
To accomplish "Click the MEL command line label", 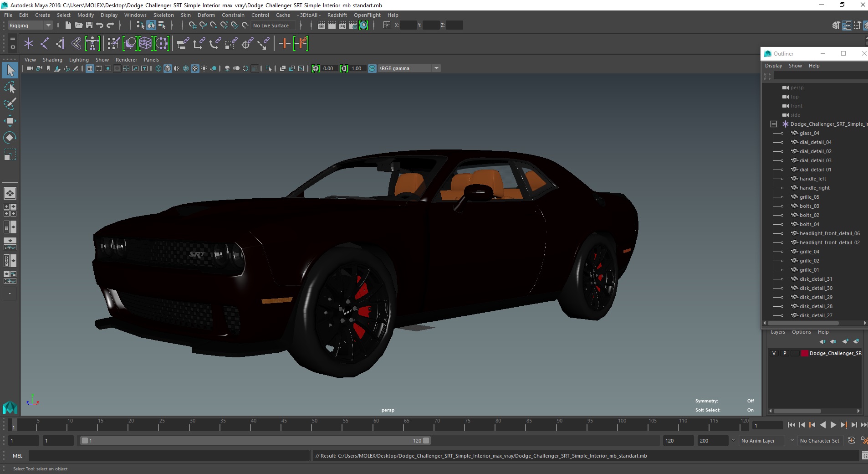I will (17, 456).
